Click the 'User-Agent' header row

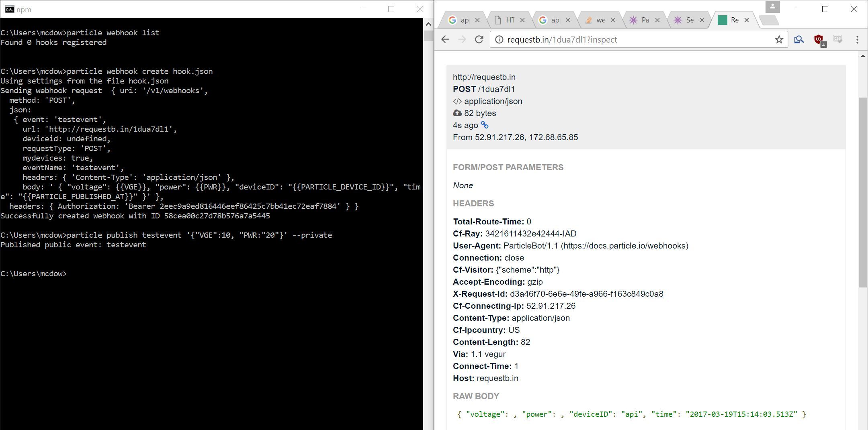click(x=571, y=246)
